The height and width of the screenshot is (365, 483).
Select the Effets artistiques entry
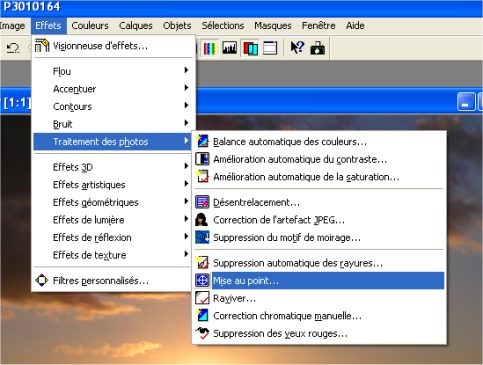click(113, 185)
